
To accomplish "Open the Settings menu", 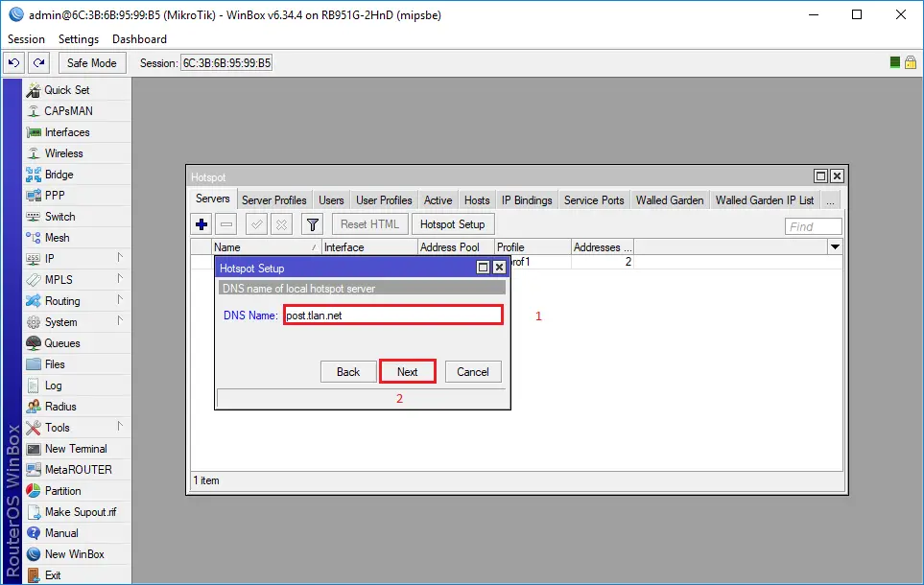I will (79, 39).
